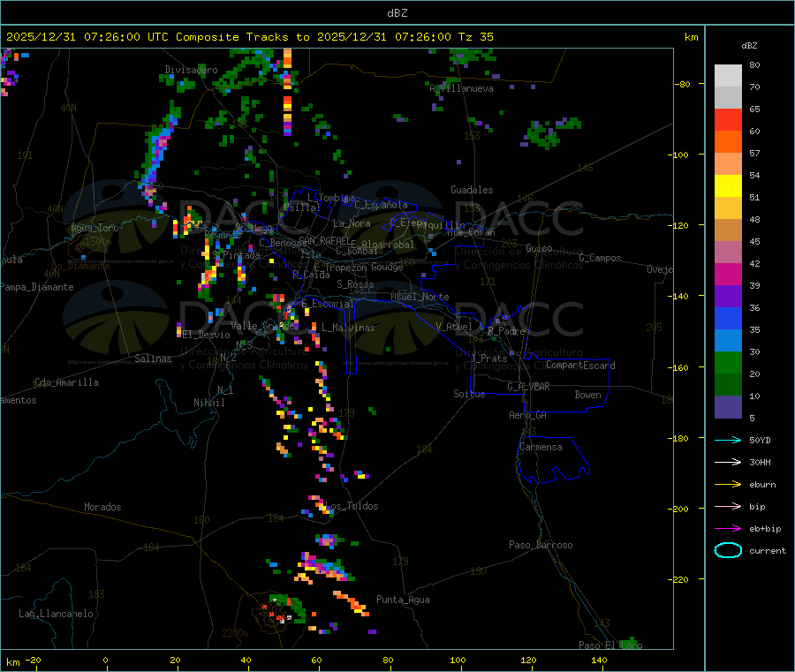This screenshot has width=795, height=672.
Task: Click the 'Soitue' map label
Action: [x=470, y=394]
